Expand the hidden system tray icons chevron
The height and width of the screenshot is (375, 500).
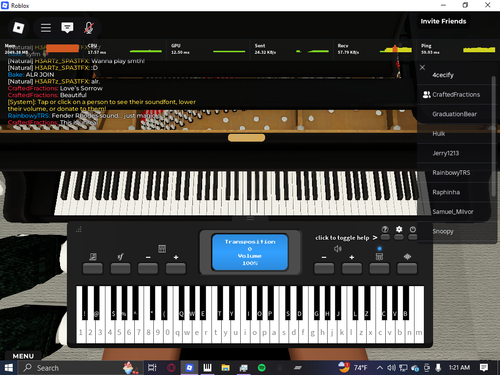(x=379, y=368)
